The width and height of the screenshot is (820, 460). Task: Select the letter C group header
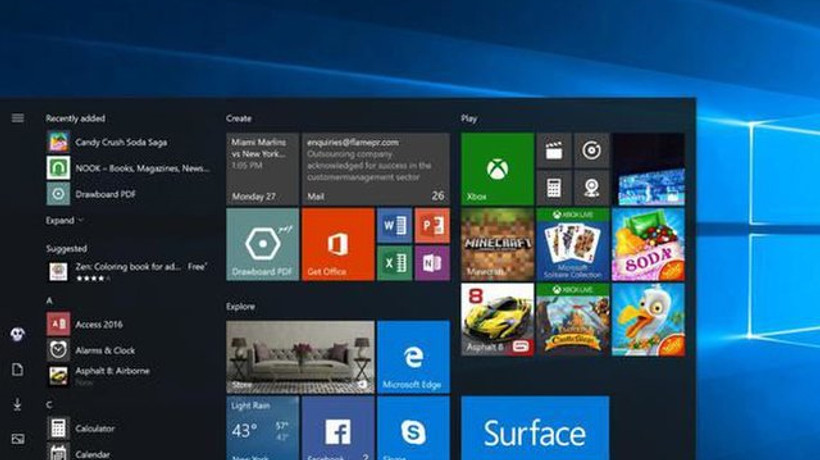[x=49, y=405]
